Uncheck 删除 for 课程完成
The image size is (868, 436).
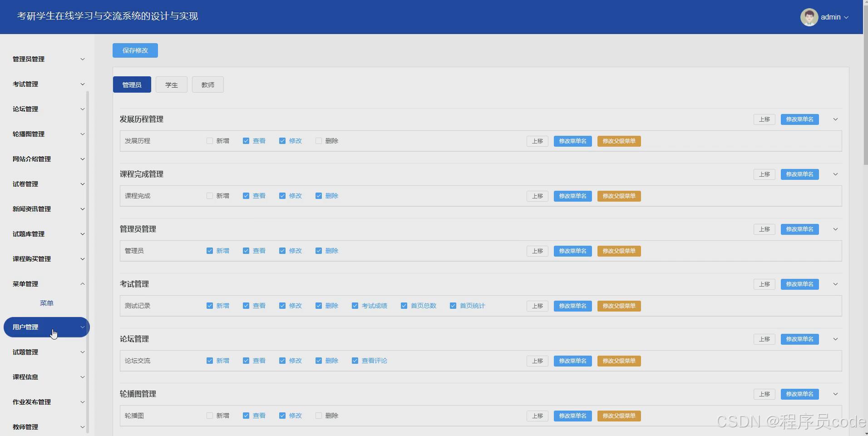pos(319,196)
